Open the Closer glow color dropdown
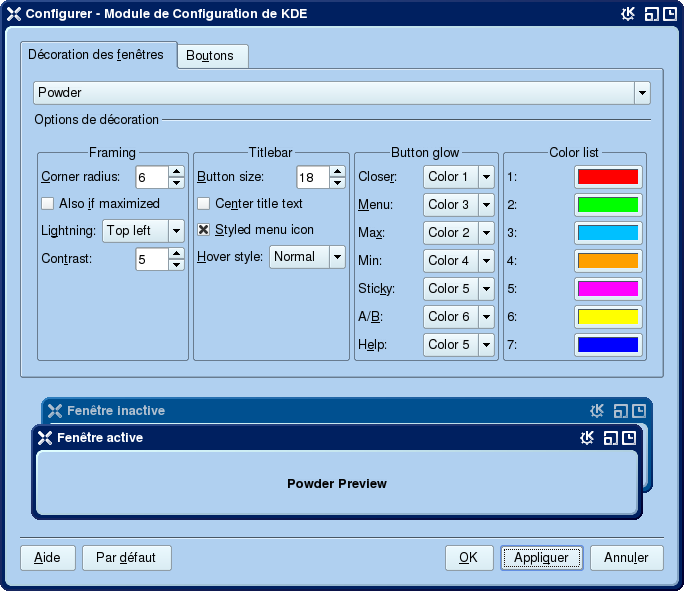The height and width of the screenshot is (591, 684). (458, 177)
